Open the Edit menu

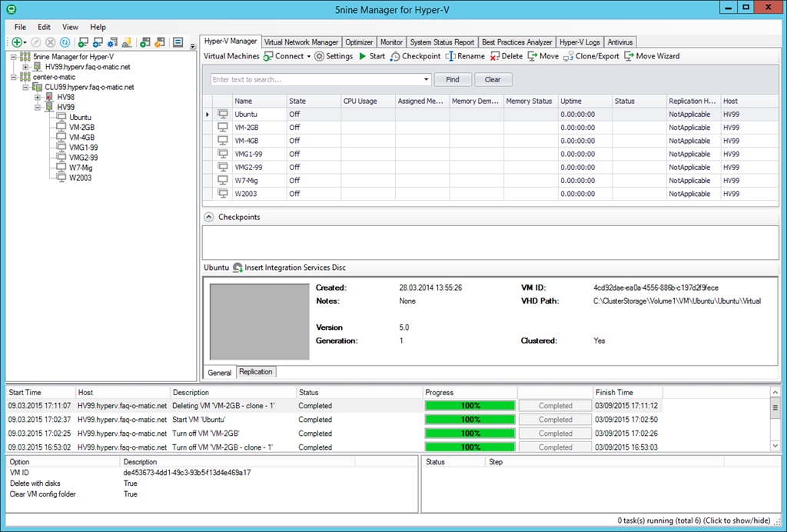44,27
